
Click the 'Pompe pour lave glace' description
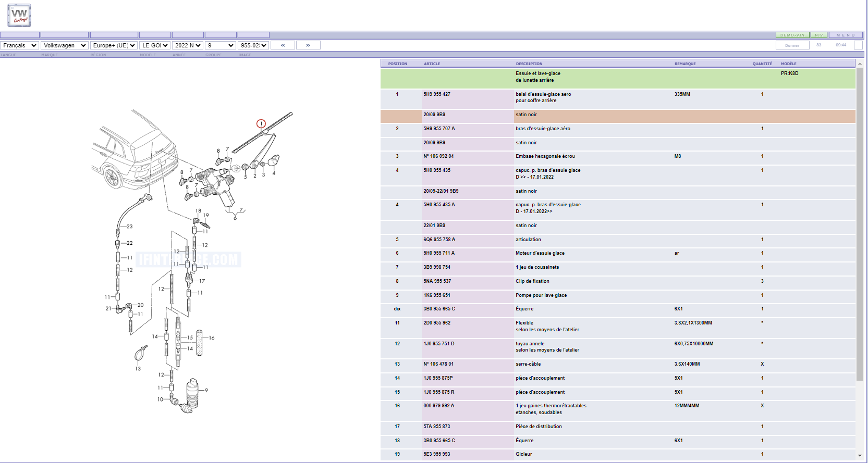coord(541,295)
